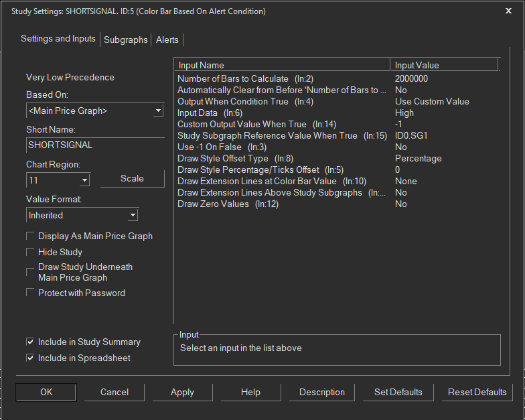The image size is (525, 420).
Task: Click the Scale button
Action: pyautogui.click(x=132, y=178)
